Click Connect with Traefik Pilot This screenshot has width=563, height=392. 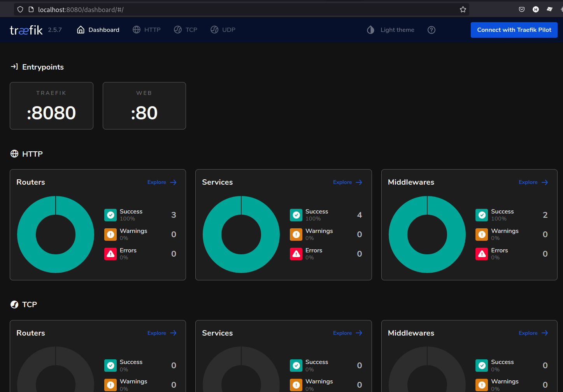click(x=514, y=30)
